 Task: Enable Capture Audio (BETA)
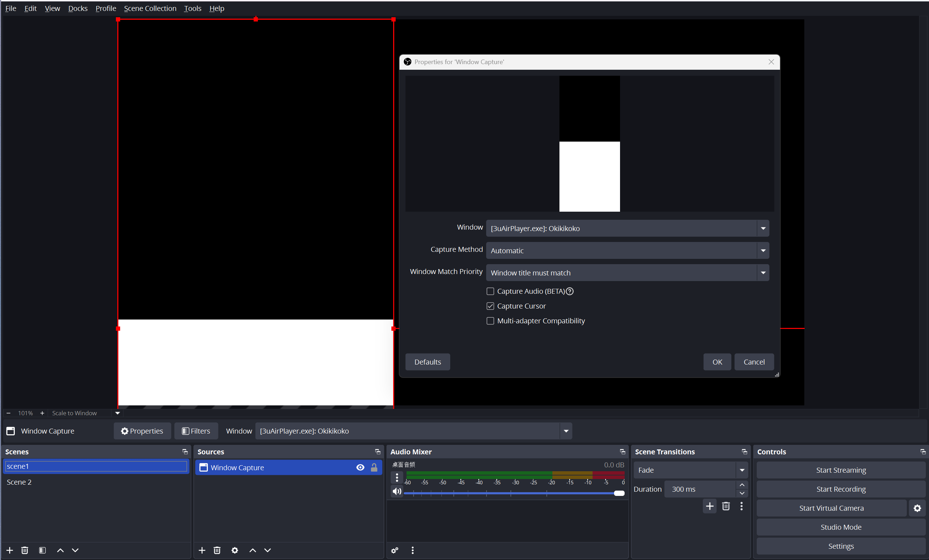(490, 291)
